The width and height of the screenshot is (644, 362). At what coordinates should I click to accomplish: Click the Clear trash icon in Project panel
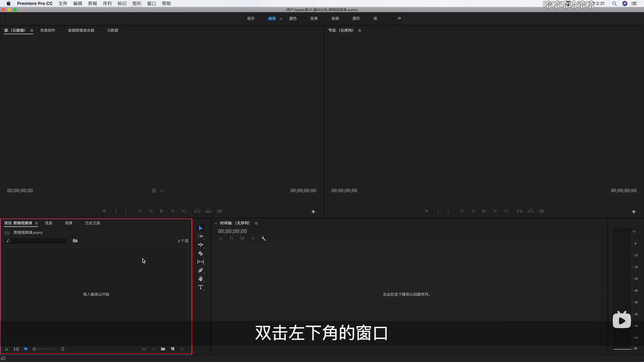point(182,349)
